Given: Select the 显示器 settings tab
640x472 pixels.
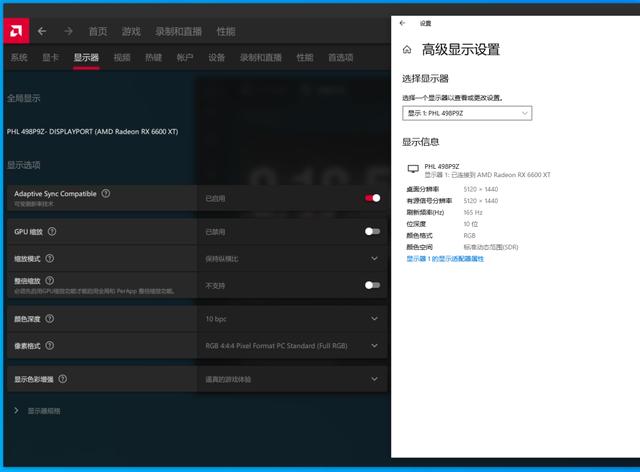Looking at the screenshot, I should (x=86, y=58).
